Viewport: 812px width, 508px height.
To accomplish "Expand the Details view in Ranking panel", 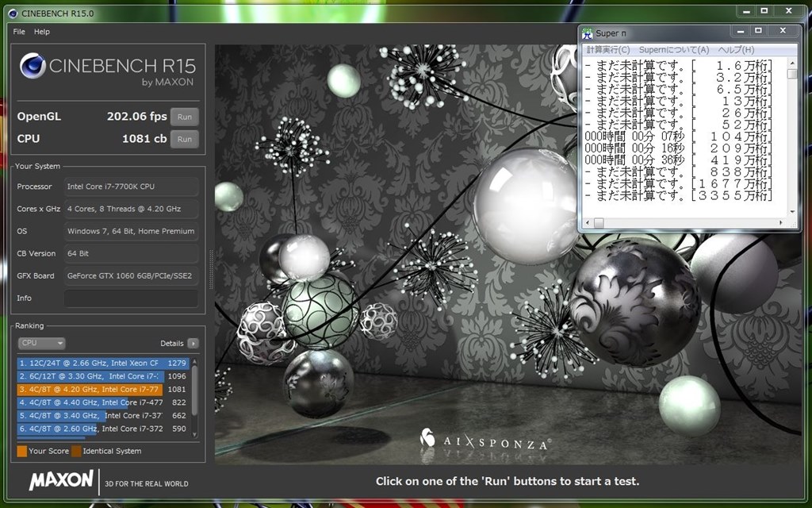I will tap(193, 343).
